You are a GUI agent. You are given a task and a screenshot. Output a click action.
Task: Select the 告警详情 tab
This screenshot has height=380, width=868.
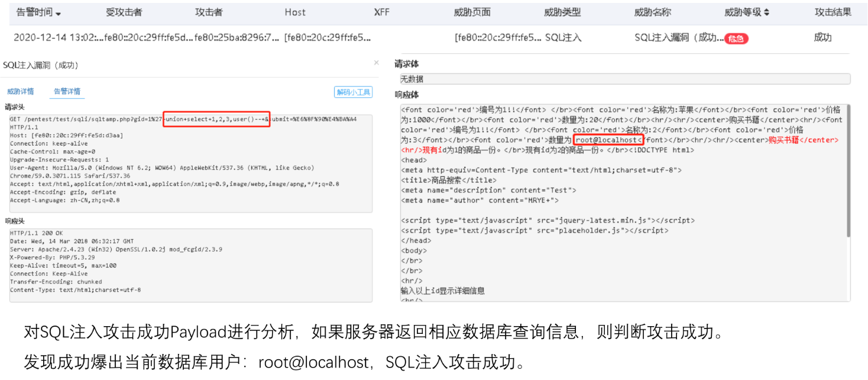[x=67, y=91]
